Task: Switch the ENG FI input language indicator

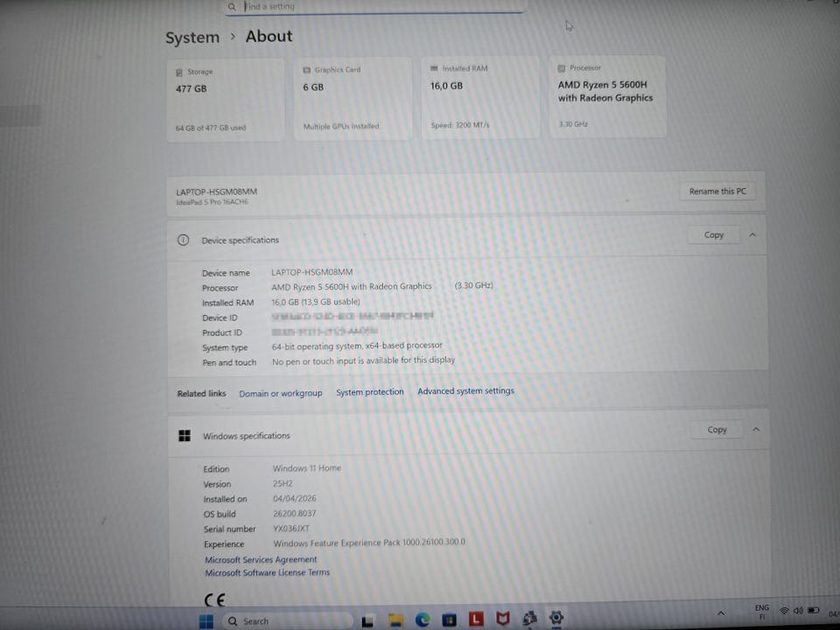Action: [762, 612]
